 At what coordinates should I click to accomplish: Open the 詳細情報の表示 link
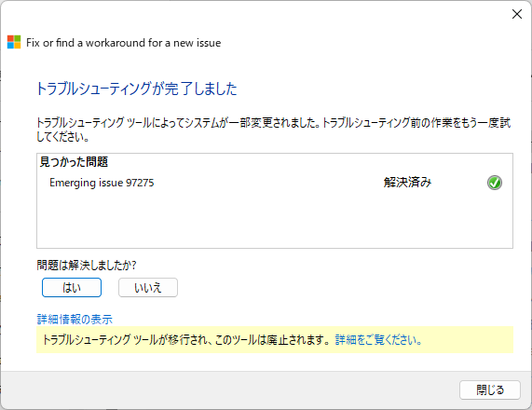(75, 319)
